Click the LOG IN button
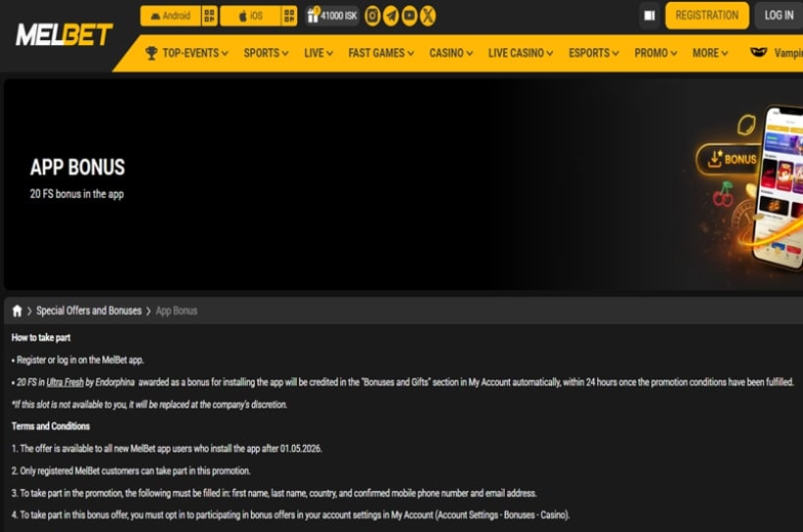Viewport: 803px width, 532px height. tap(778, 16)
